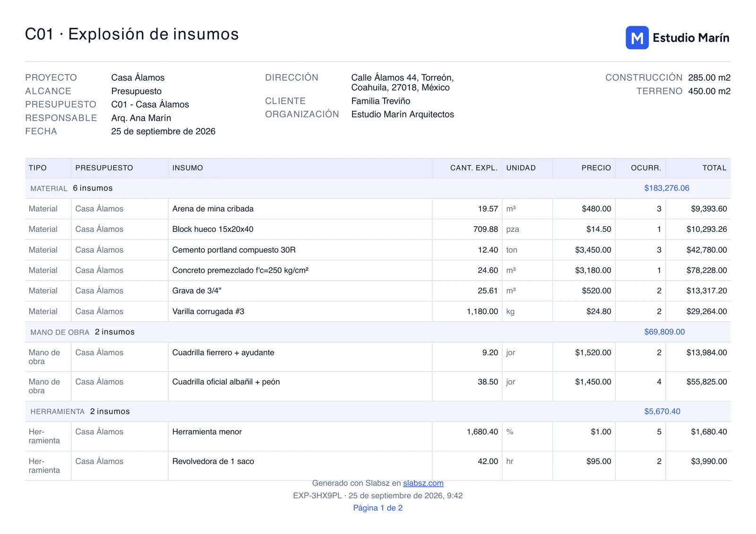Click the 'Grava de 3/4"' insumo
This screenshot has width=756, height=534.
[x=197, y=291]
